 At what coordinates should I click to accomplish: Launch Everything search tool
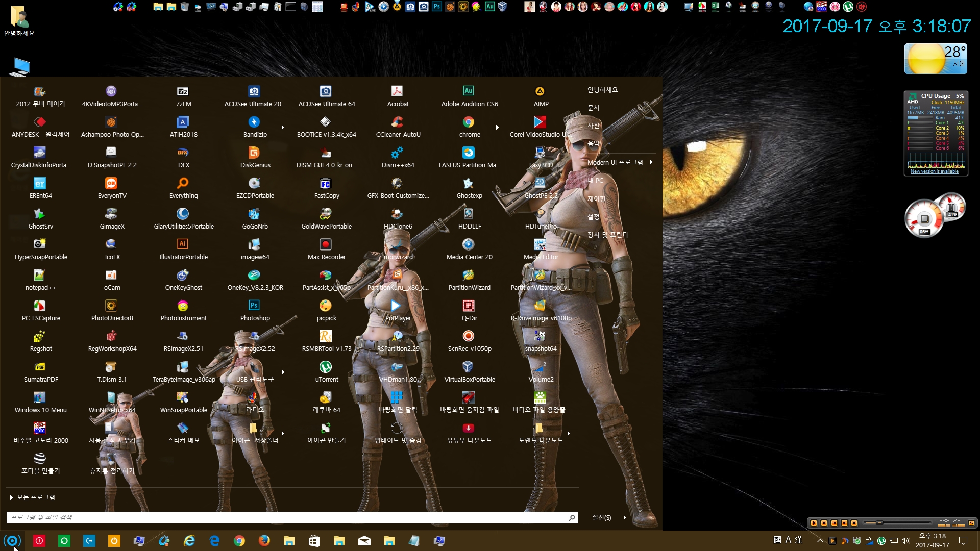pos(183,188)
